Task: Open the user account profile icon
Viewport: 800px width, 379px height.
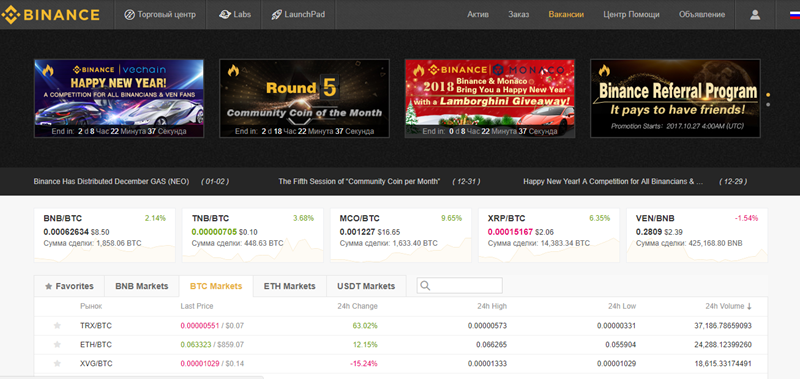Action: tap(755, 15)
